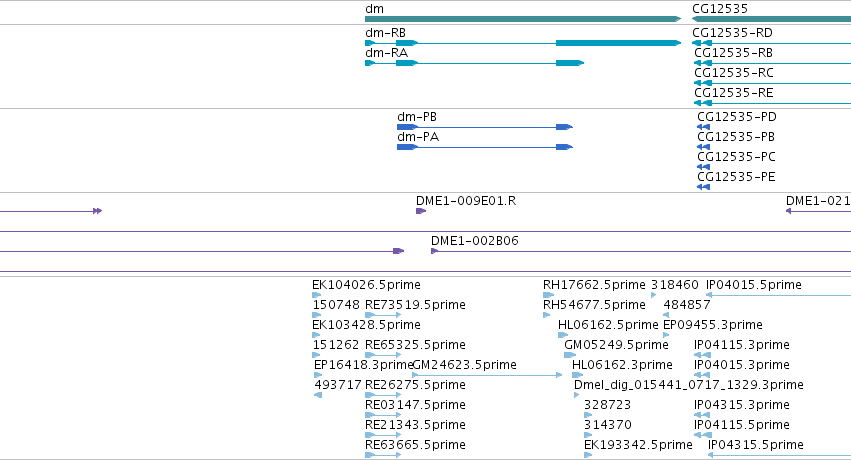Open the RE73519.5prime EST label

coord(415,305)
